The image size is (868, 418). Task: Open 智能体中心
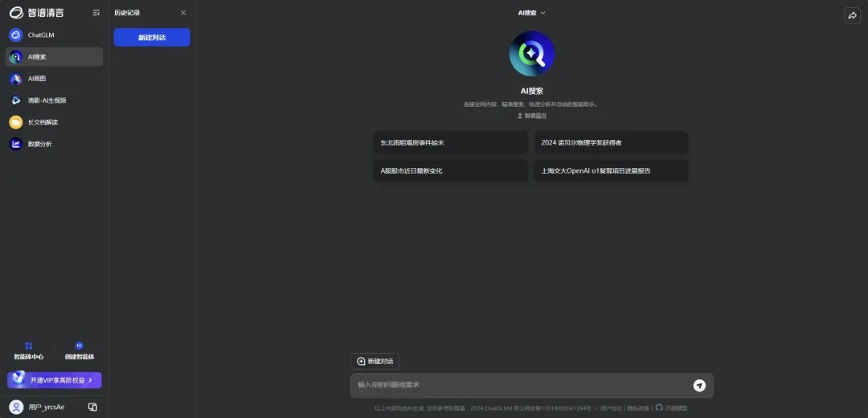(x=29, y=351)
